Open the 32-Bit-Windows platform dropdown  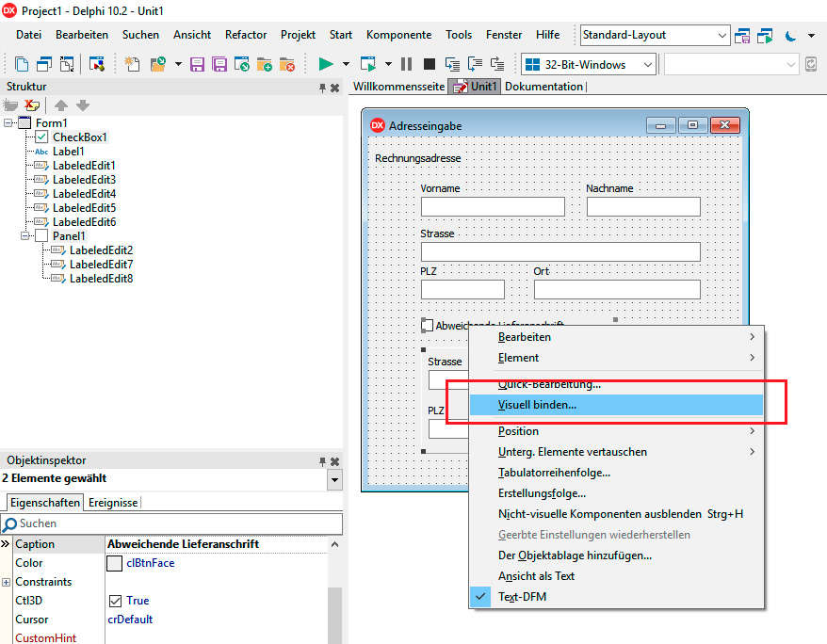tap(648, 65)
